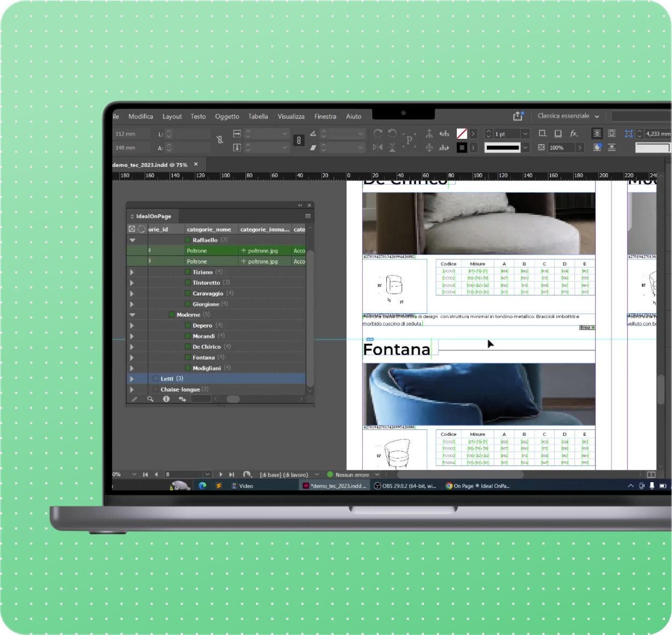Click the swap arrows icon in IdealOnPage panel
Screen dimensions: 672x635
click(182, 399)
